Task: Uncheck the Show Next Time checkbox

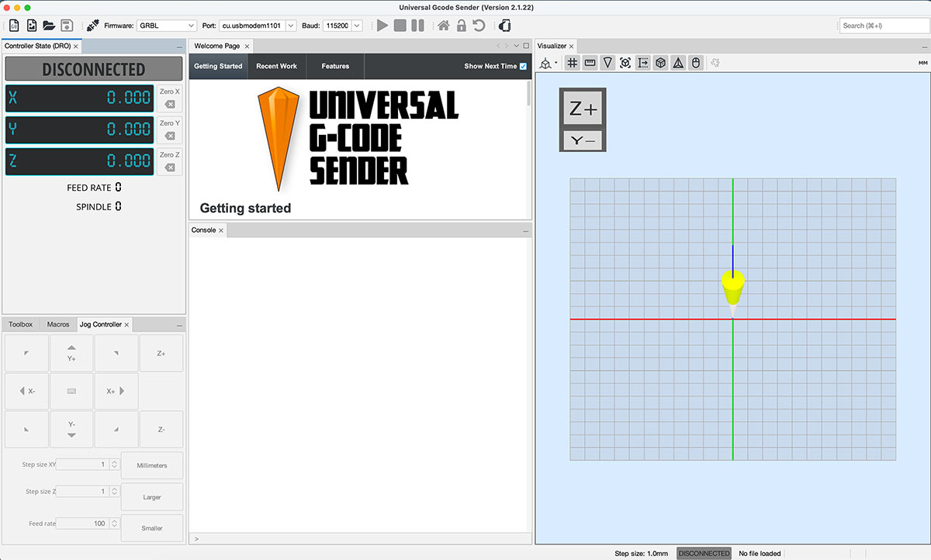Action: tap(522, 66)
